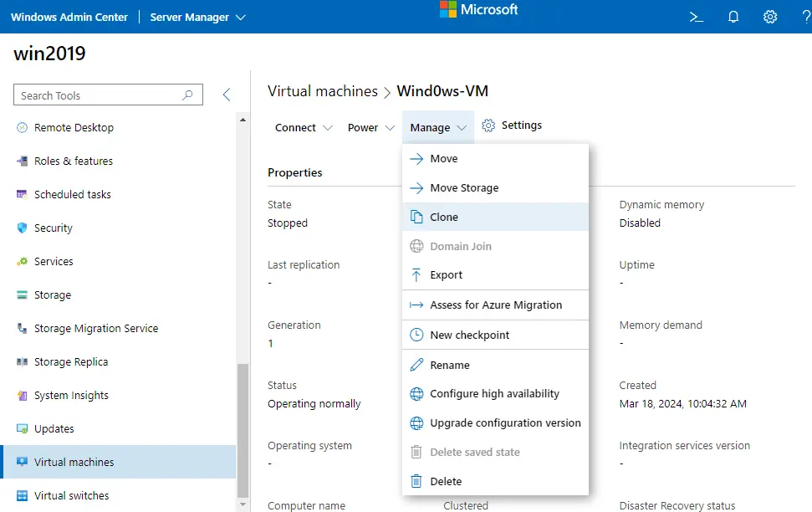Screen dimensions: 812x512
Task: Click the magnifier icon in Search Tools
Action: tap(187, 95)
